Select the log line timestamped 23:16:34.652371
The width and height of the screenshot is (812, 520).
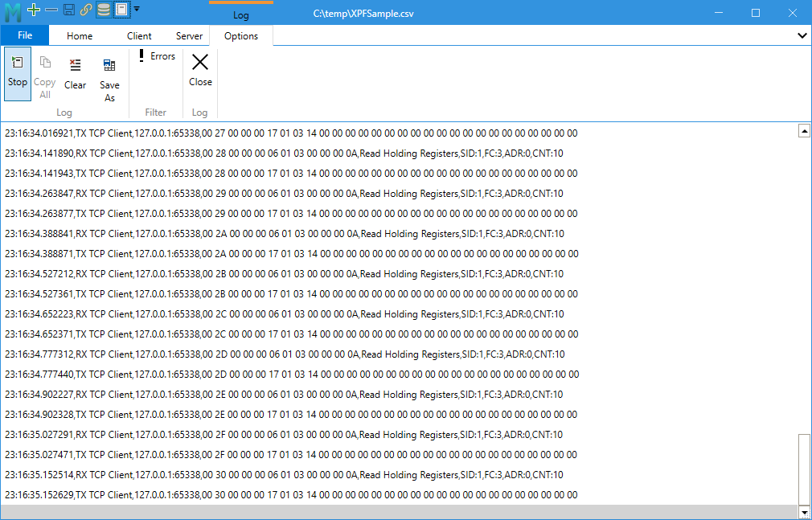[292, 334]
